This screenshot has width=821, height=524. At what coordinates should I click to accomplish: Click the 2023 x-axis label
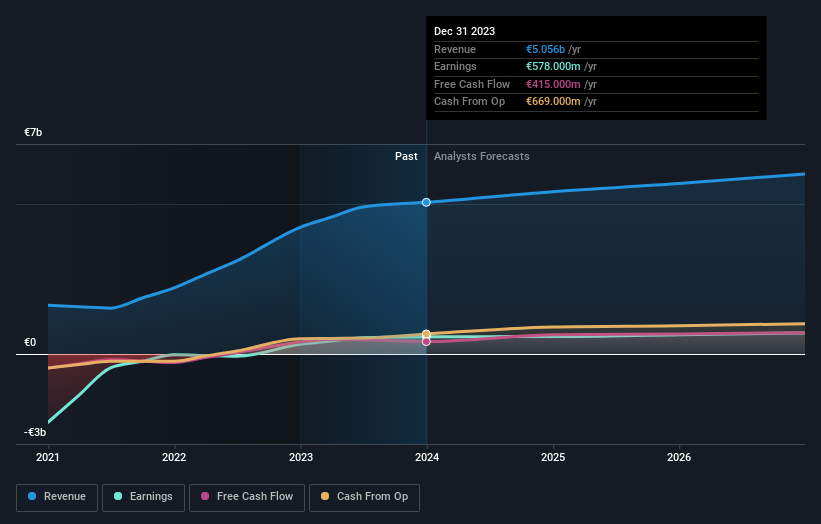click(x=301, y=457)
